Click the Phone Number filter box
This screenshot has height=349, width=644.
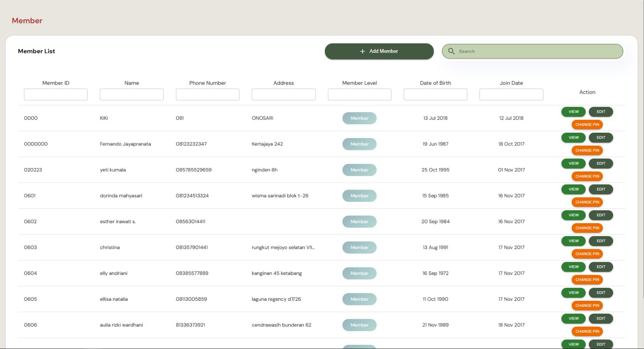(x=208, y=94)
